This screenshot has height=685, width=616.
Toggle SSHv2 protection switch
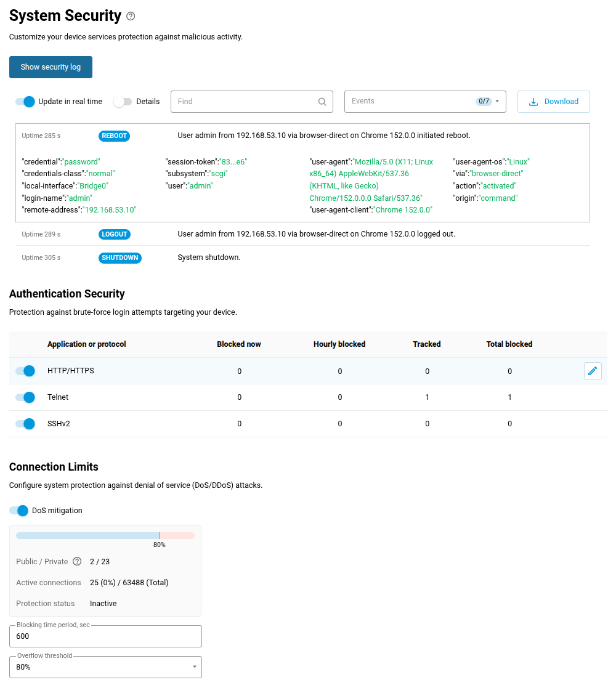[25, 424]
